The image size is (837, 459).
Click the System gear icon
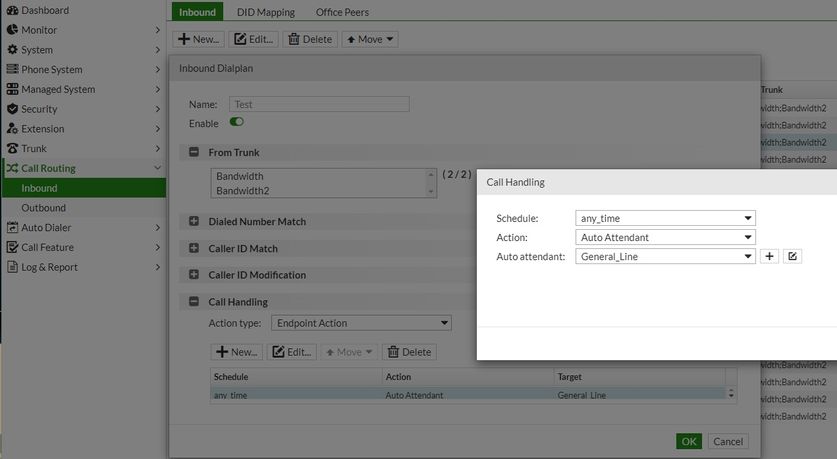pos(12,50)
